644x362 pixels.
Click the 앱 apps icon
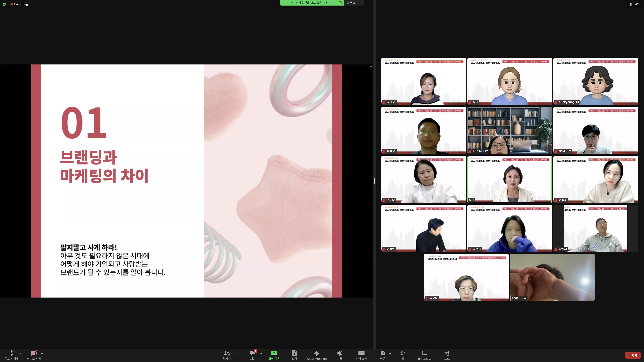click(403, 353)
